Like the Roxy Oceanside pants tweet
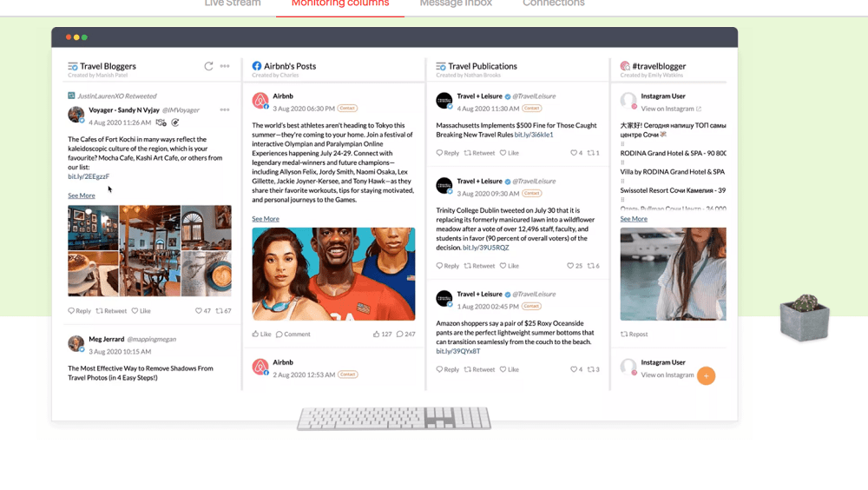Image resolution: width=868 pixels, height=490 pixels. (510, 370)
